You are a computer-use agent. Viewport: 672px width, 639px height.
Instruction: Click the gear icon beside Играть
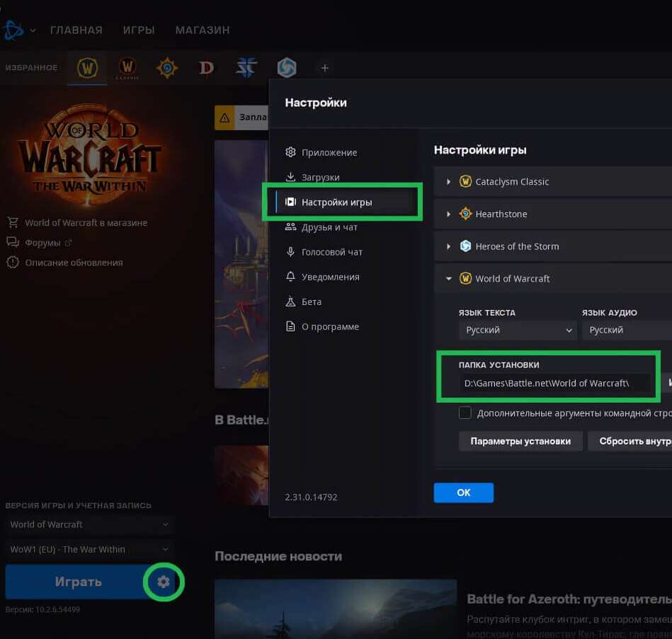click(164, 582)
